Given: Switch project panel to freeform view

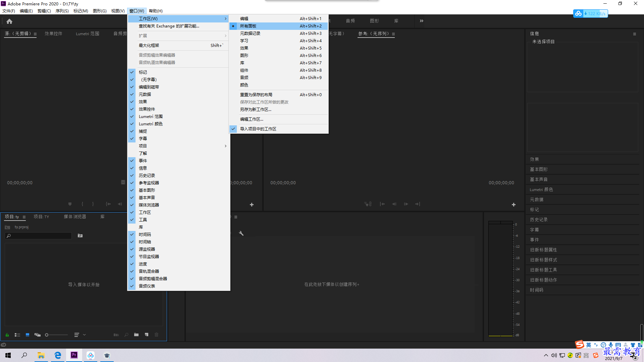Looking at the screenshot, I should (x=38, y=335).
